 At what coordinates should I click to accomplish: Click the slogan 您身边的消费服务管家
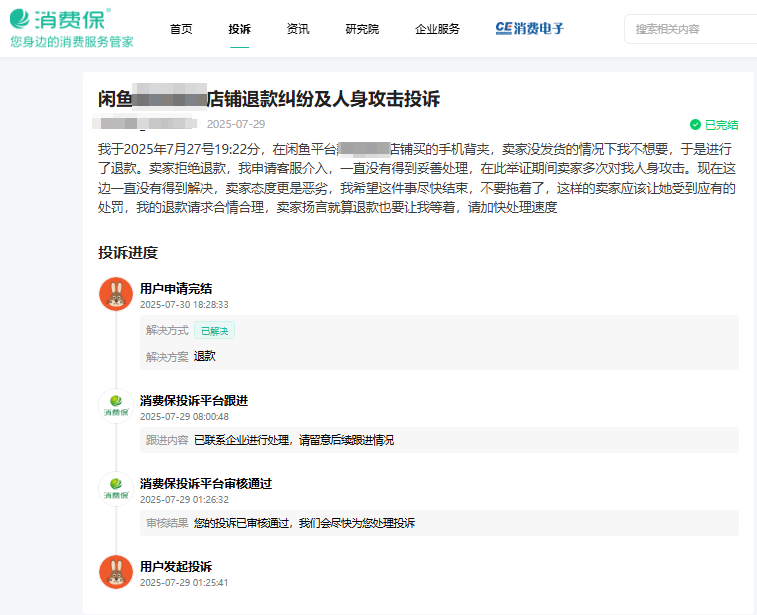[x=72, y=42]
